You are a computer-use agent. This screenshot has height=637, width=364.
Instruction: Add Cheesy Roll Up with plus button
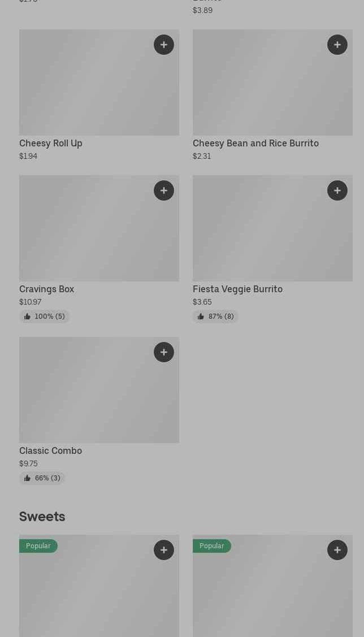pos(164,45)
